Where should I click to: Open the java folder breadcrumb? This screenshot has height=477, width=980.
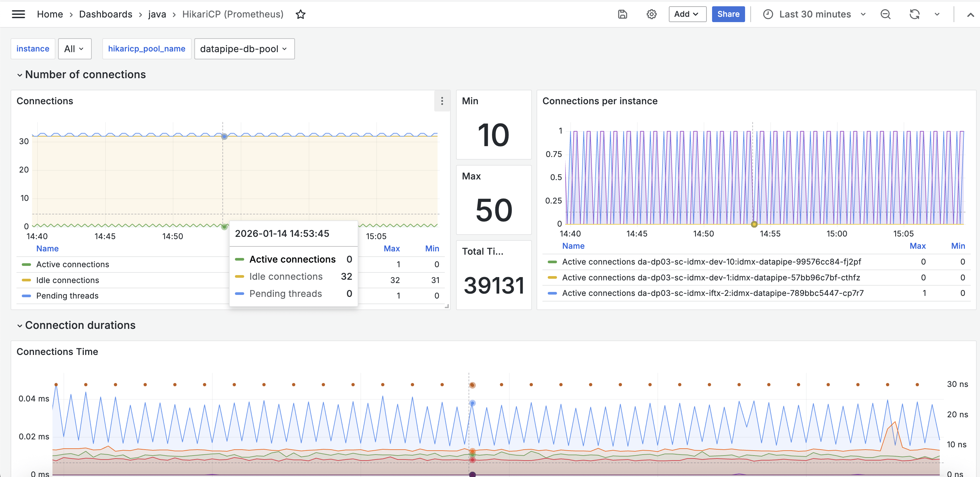157,14
